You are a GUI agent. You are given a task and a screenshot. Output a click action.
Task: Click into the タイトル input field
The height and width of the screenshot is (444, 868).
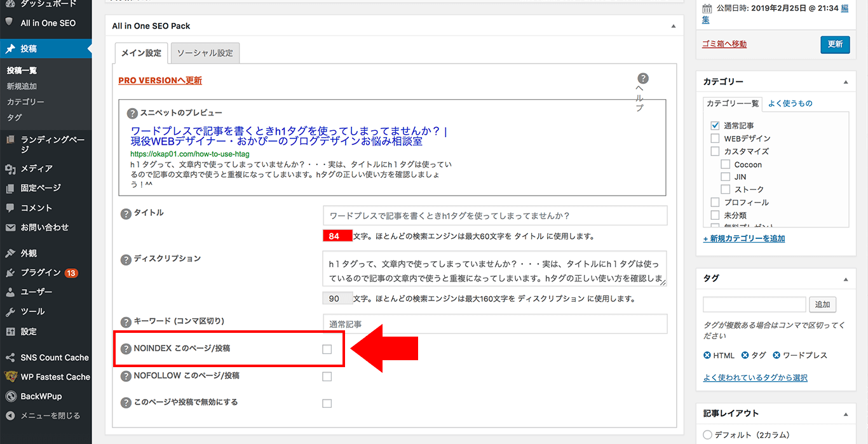pos(495,215)
